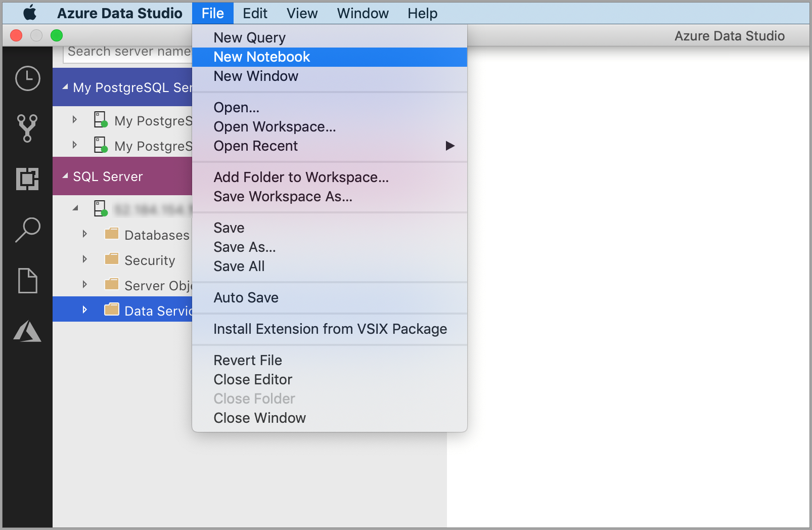Select Open Workspace... menu entry
The width and height of the screenshot is (812, 530).
click(330, 127)
